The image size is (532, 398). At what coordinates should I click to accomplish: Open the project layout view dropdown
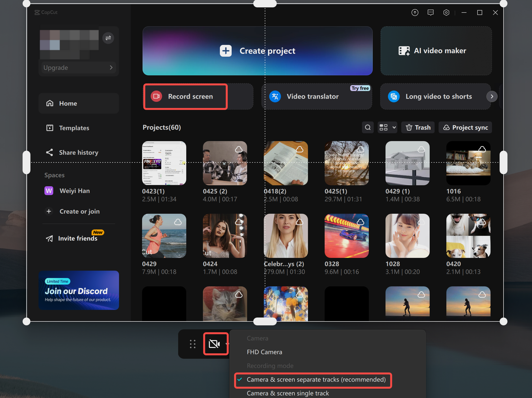[x=387, y=127]
